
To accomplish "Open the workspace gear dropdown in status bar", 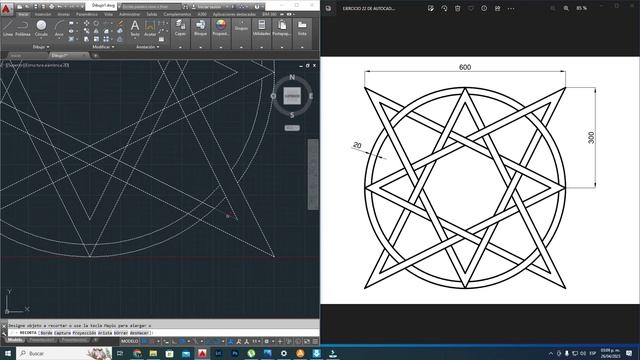I will point(273,341).
